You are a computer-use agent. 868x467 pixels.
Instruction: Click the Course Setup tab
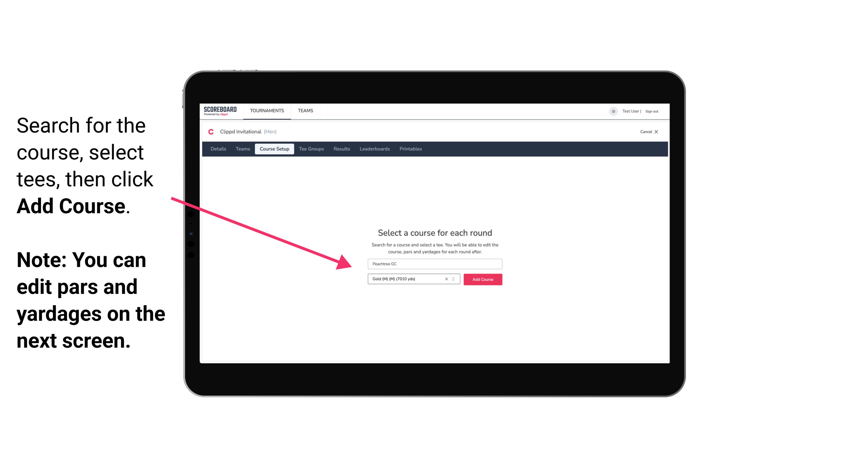(274, 149)
